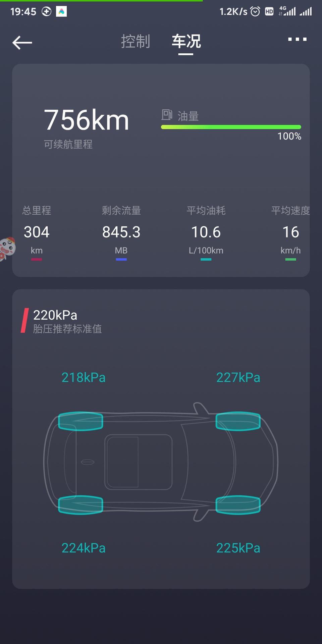Open the three-dot more menu
322x644 pixels.
pos(297,39)
